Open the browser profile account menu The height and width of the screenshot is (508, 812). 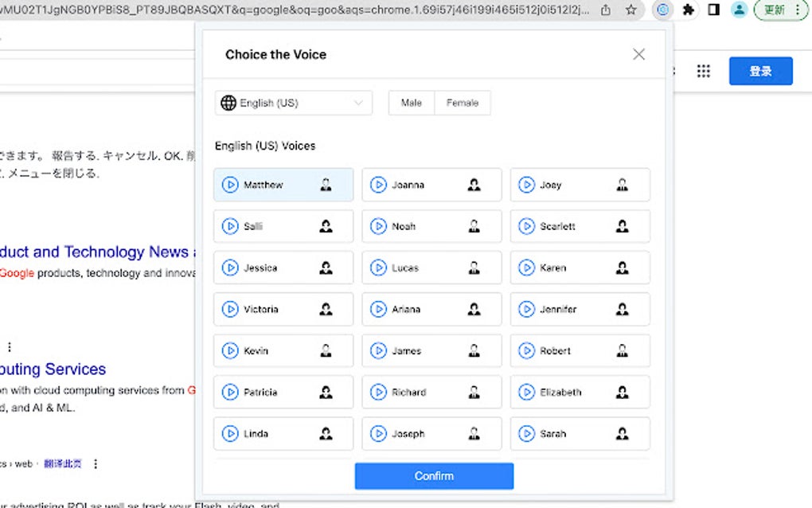coord(740,10)
